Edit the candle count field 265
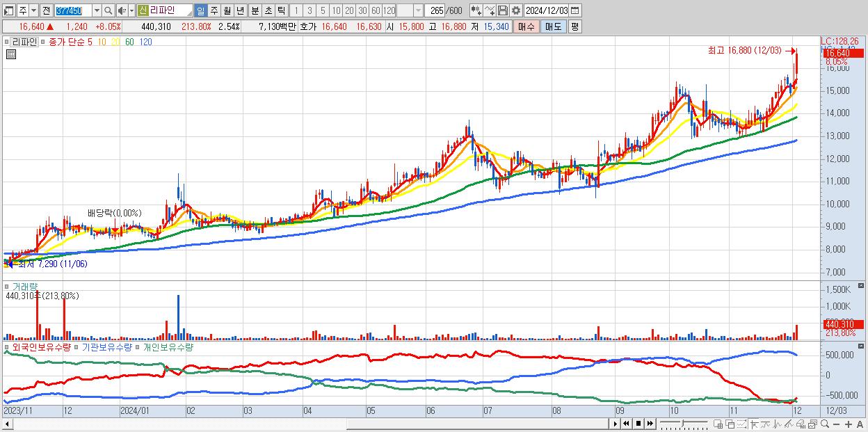 435,10
